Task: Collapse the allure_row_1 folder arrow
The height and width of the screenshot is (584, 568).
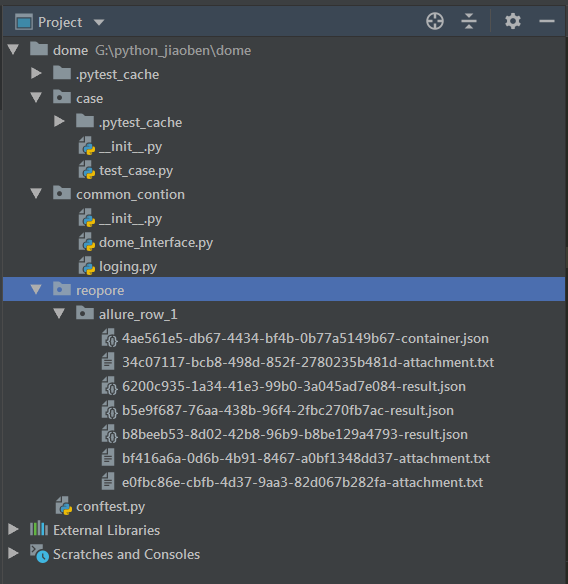Action: pos(59,313)
